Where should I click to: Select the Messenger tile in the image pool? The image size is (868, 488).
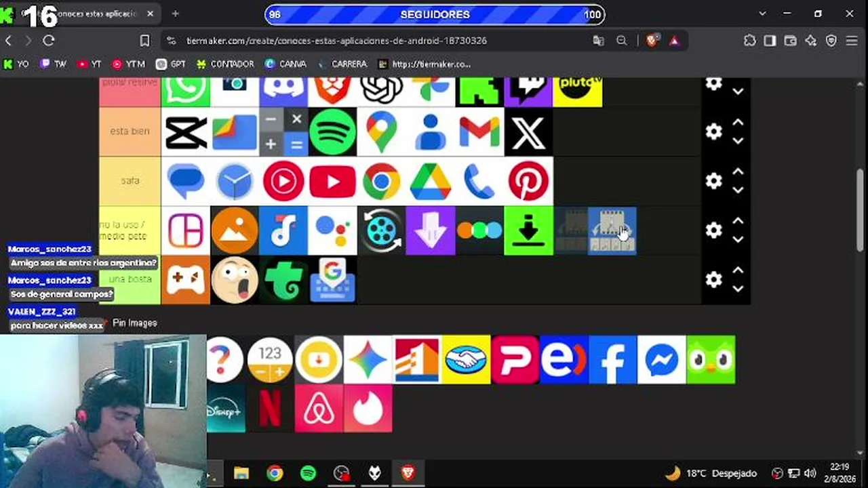click(x=661, y=359)
